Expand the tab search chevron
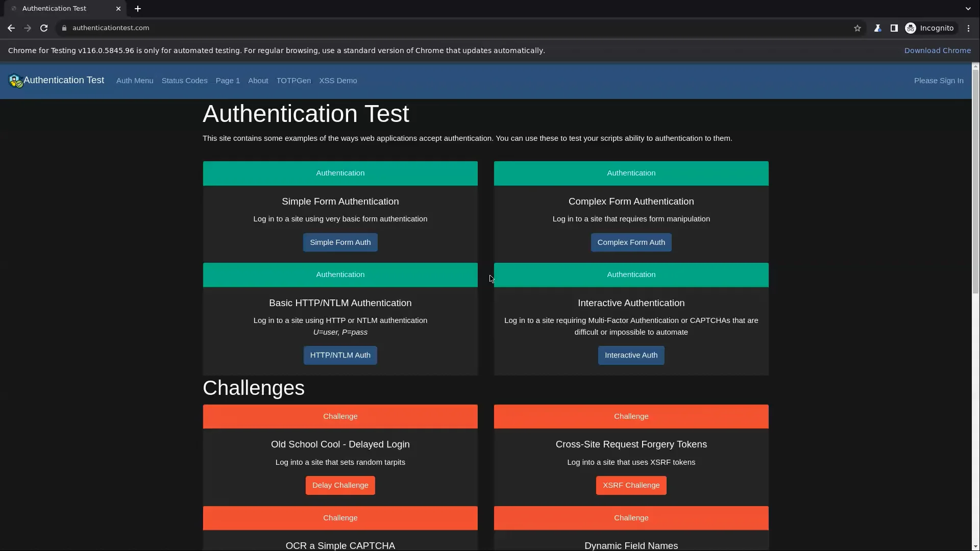Image resolution: width=980 pixels, height=551 pixels. (968, 9)
